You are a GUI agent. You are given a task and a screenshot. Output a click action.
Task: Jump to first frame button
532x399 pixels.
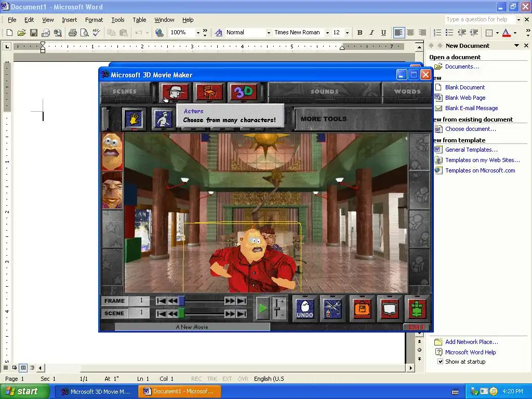(x=161, y=301)
